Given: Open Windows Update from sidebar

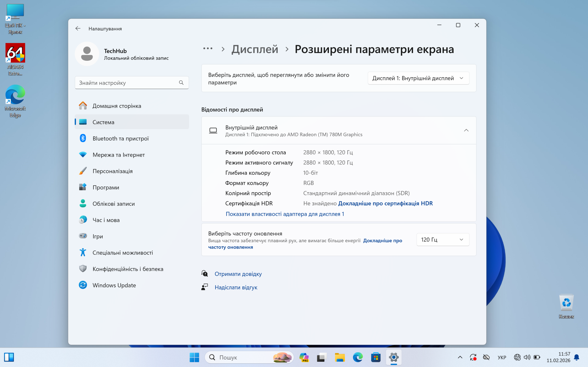Looking at the screenshot, I should 114,285.
